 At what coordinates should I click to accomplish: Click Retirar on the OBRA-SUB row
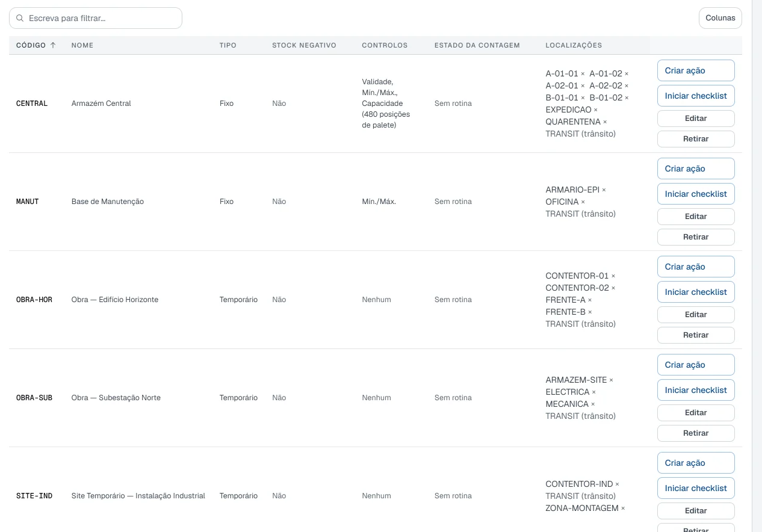pos(696,433)
